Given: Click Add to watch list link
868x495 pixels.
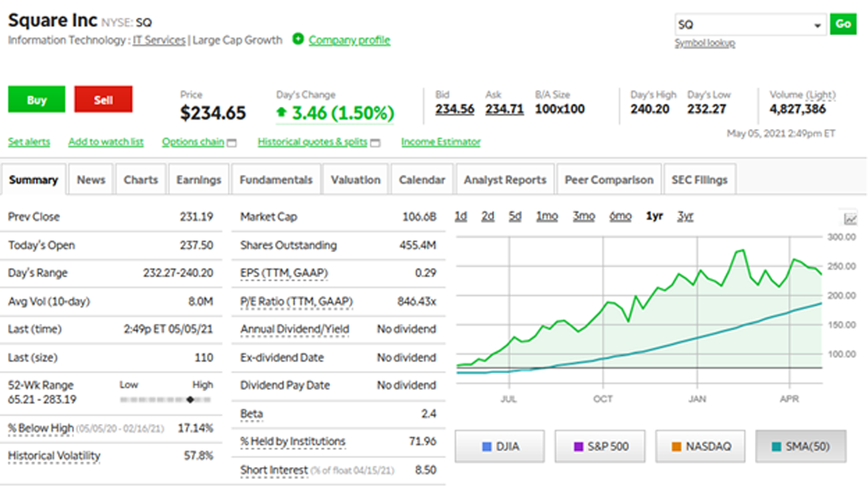Looking at the screenshot, I should (106, 142).
